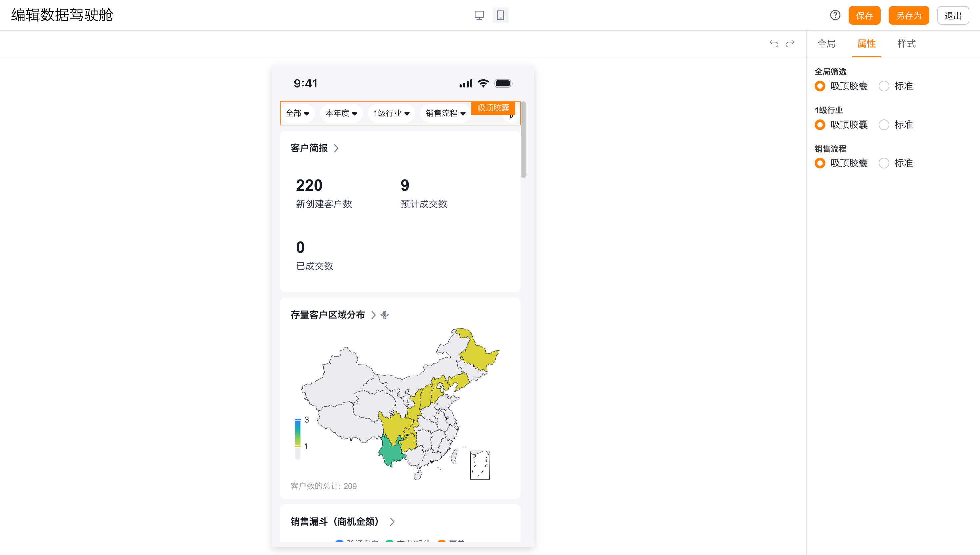Open 销售漏斗 chart detail arrow
The image size is (980, 555).
point(392,522)
